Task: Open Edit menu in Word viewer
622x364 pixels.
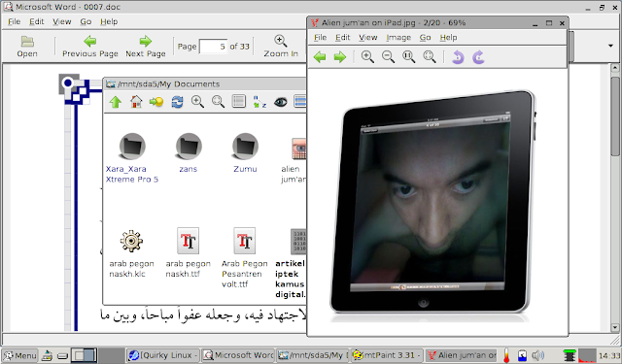Action: 37,21
